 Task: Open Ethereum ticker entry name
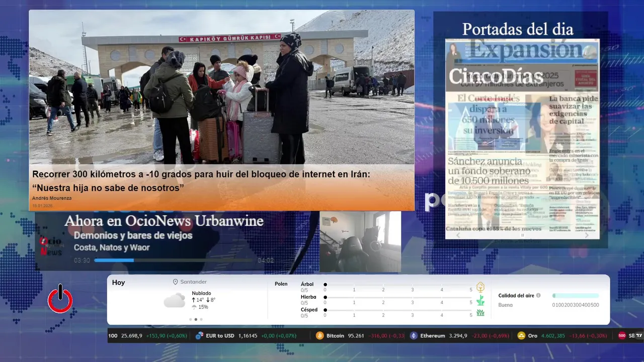pos(433,336)
